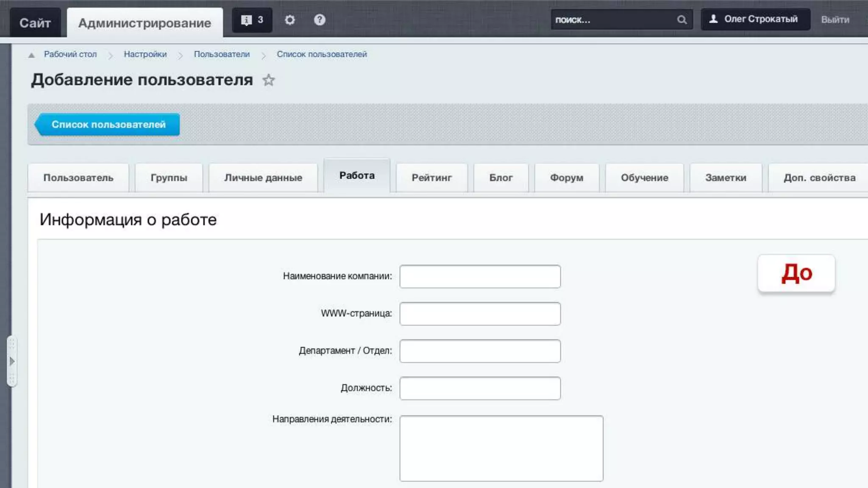
Task: Click the Направления деятельности text area
Action: click(501, 448)
